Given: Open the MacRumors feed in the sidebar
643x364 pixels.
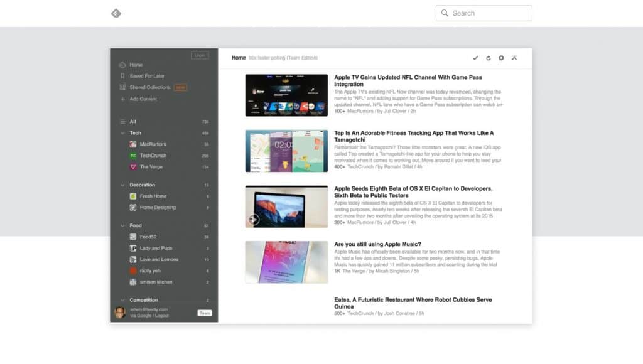Looking at the screenshot, I should pyautogui.click(x=153, y=144).
